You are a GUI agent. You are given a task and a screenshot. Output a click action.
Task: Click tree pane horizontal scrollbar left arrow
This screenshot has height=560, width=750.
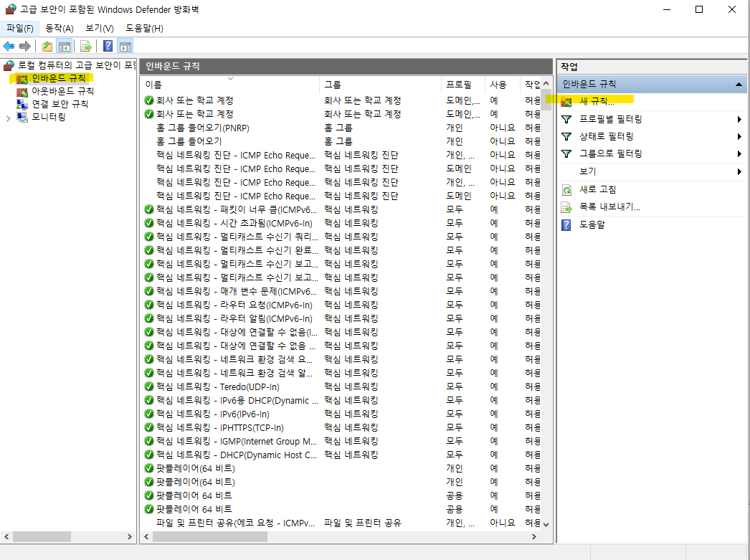[6, 537]
